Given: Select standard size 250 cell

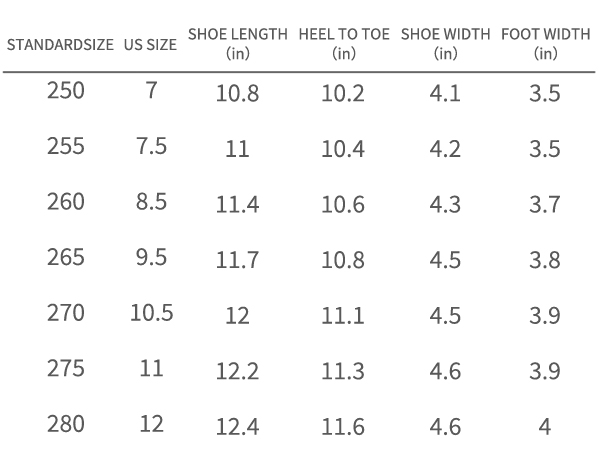Looking at the screenshot, I should 66,91.
